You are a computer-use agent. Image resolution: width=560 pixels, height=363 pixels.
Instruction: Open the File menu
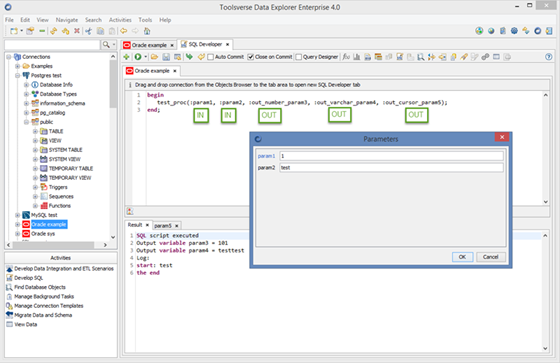pos(9,20)
